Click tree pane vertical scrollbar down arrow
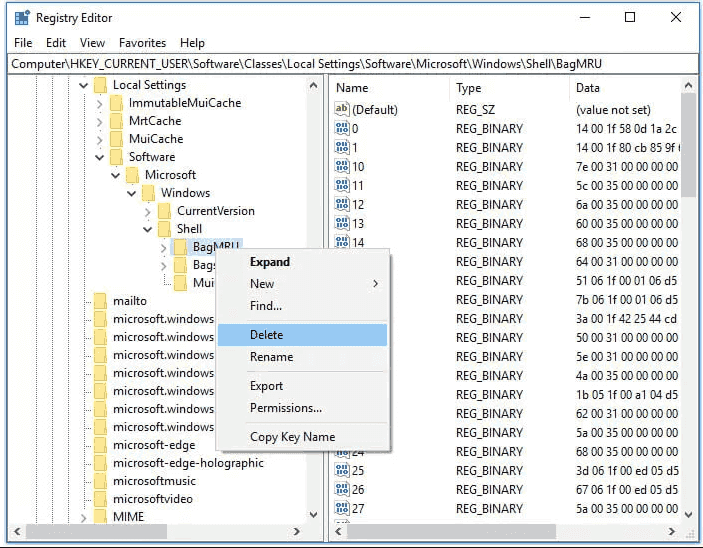The width and height of the screenshot is (703, 548). 313,514
